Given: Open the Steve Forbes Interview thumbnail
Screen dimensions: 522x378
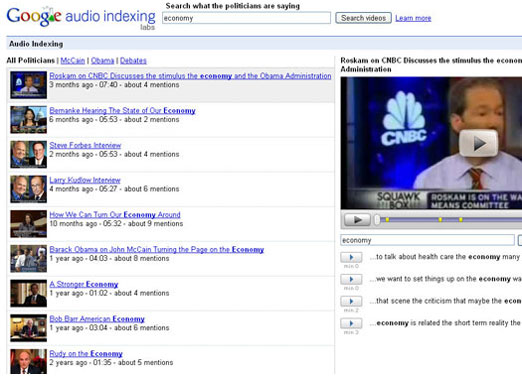Looking at the screenshot, I should click(28, 154).
